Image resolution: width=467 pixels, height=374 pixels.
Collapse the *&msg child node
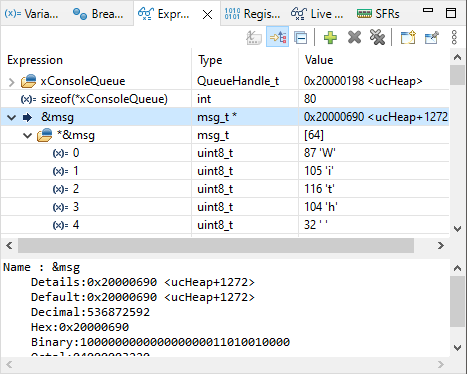[x=27, y=135]
